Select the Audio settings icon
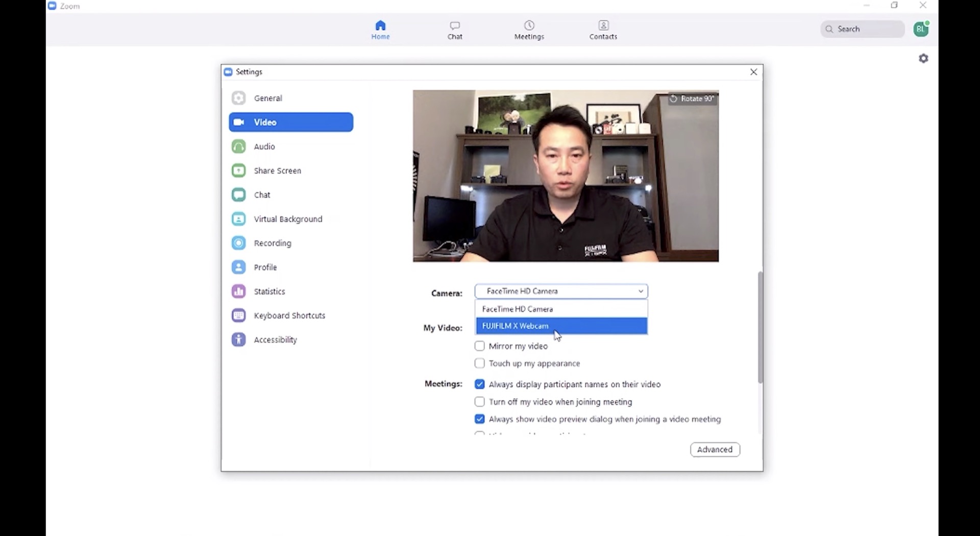980x536 pixels. (238, 147)
